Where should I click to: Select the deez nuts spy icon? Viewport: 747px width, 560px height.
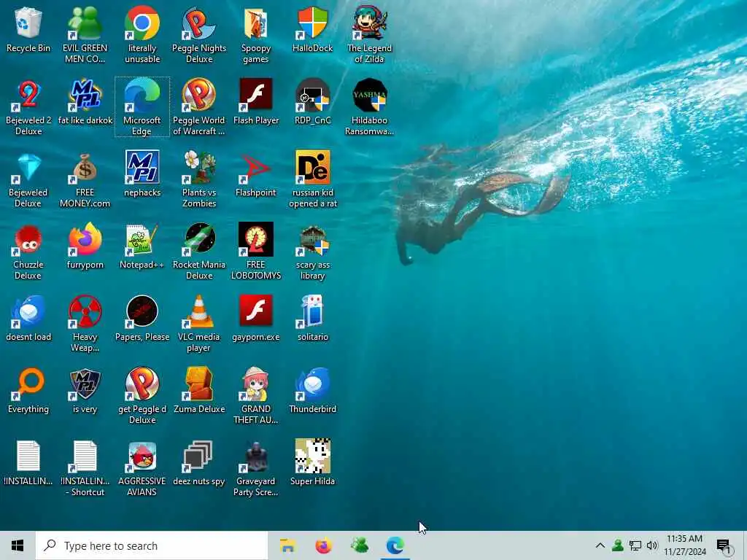[x=199, y=463]
